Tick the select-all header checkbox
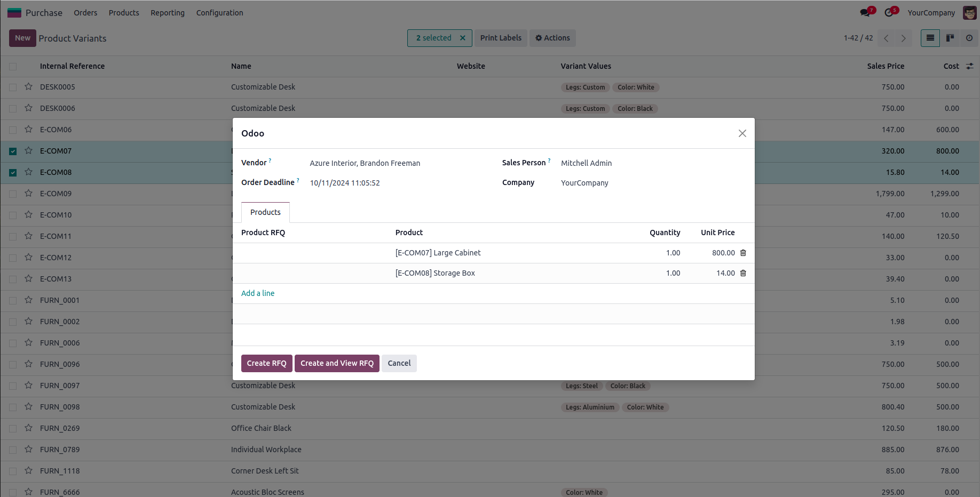Viewport: 980px width, 497px height. pos(13,67)
